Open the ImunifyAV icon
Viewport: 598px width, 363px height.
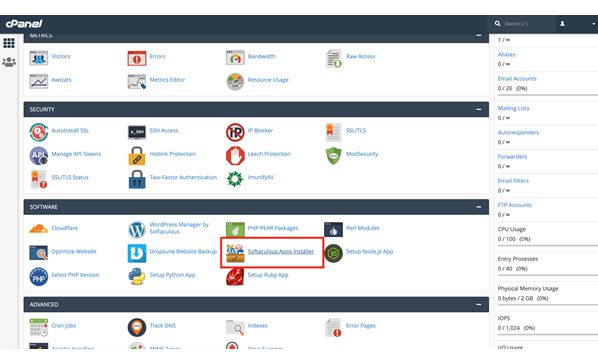click(235, 179)
